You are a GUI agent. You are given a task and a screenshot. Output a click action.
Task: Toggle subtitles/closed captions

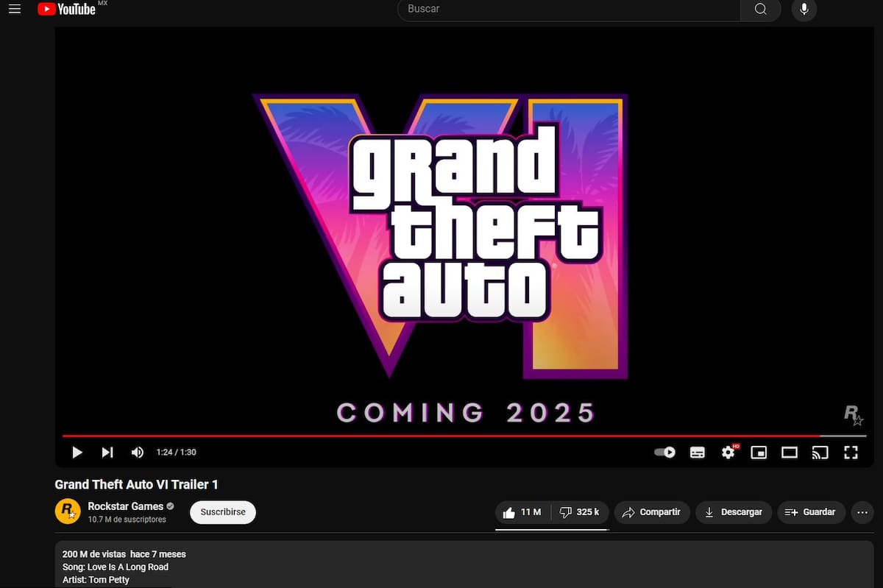click(698, 453)
